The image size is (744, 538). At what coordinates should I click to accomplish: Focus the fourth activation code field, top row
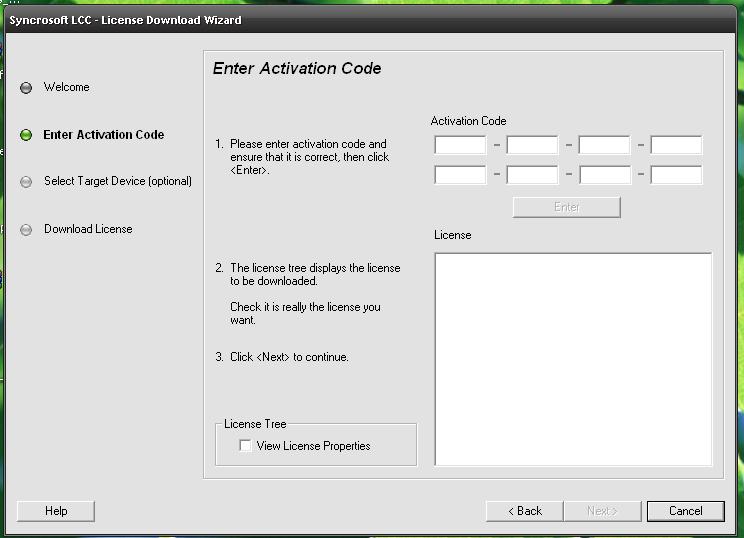676,145
